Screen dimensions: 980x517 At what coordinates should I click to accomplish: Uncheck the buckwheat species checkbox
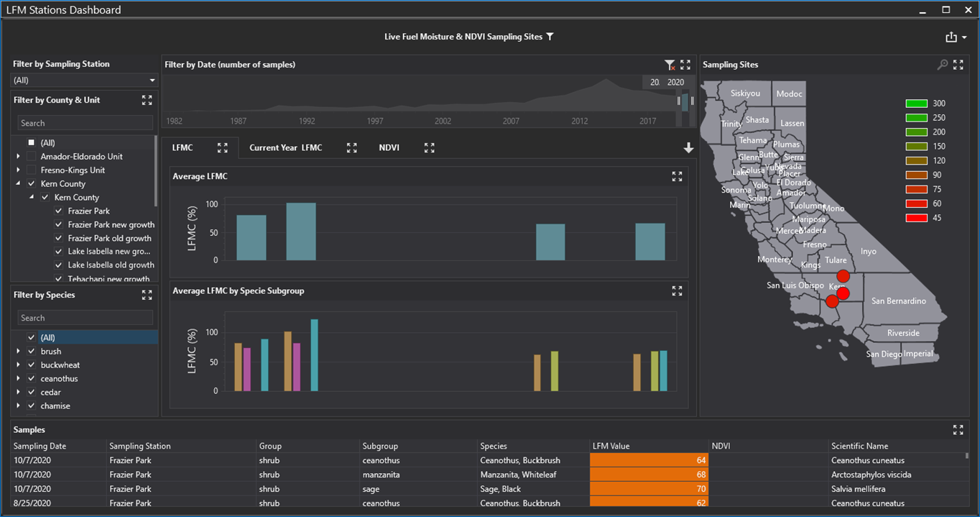click(x=31, y=365)
